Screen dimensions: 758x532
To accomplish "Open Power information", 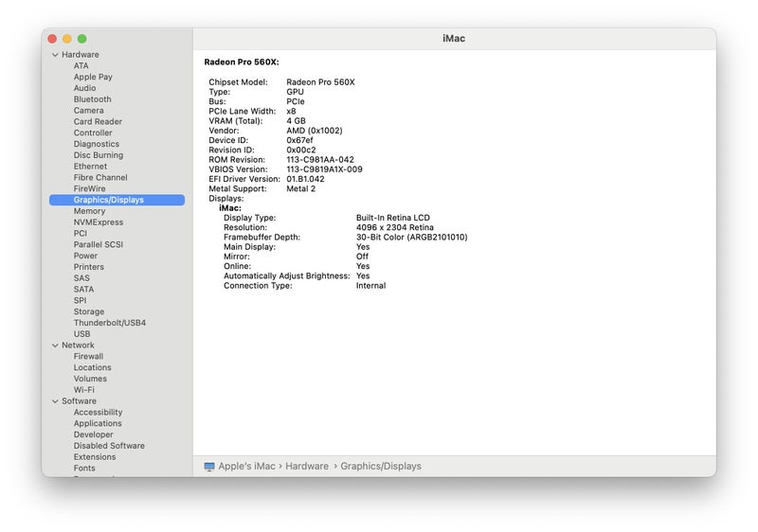I will tap(85, 256).
